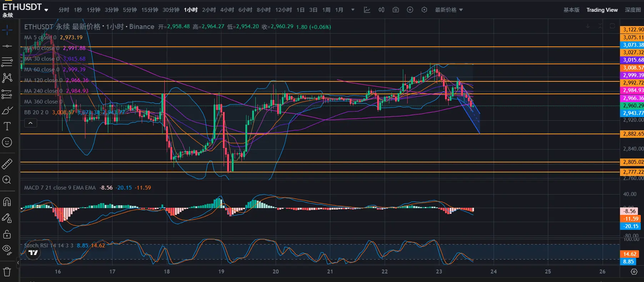The width and height of the screenshot is (644, 282).
Task: Delete all drawings with the trash icon
Action: coord(7,272)
